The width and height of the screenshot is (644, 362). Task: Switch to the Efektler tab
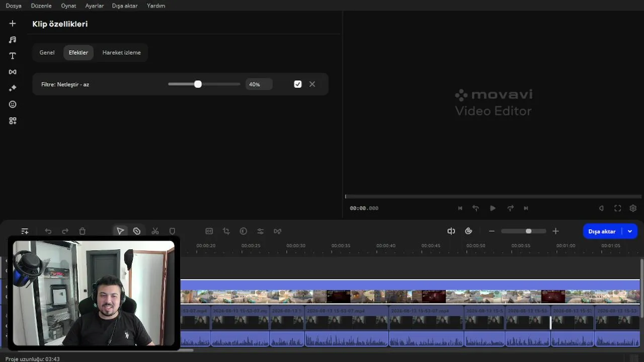(x=78, y=53)
